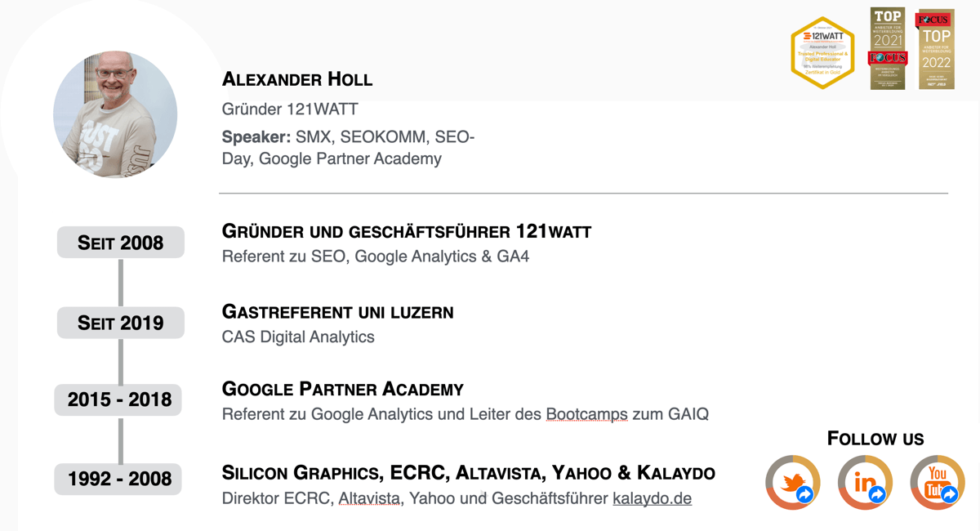Open the kalaydo.de link
This screenshot has height=531, width=980.
652,498
